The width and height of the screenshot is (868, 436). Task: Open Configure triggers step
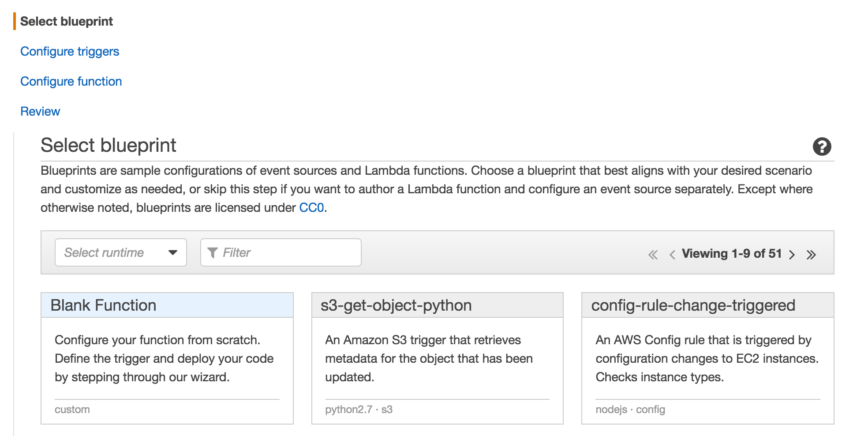coord(70,52)
